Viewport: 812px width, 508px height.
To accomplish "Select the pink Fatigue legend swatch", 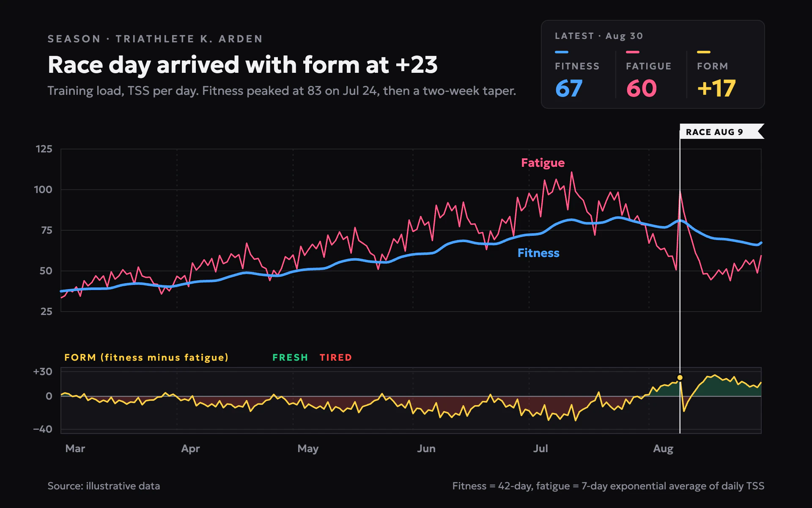I will (x=632, y=52).
